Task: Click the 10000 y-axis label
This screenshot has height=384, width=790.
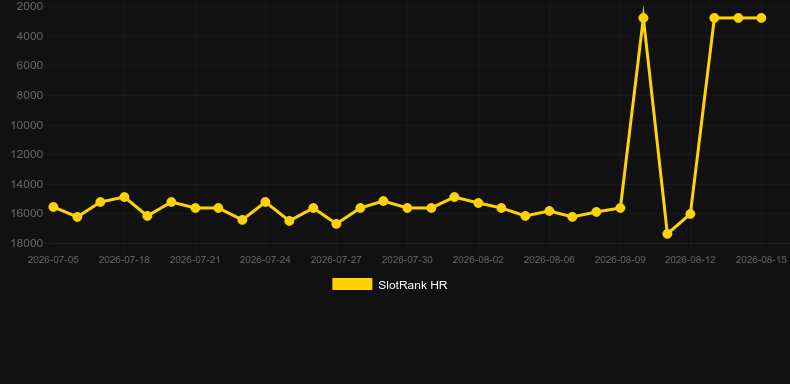Action: [x=27, y=125]
